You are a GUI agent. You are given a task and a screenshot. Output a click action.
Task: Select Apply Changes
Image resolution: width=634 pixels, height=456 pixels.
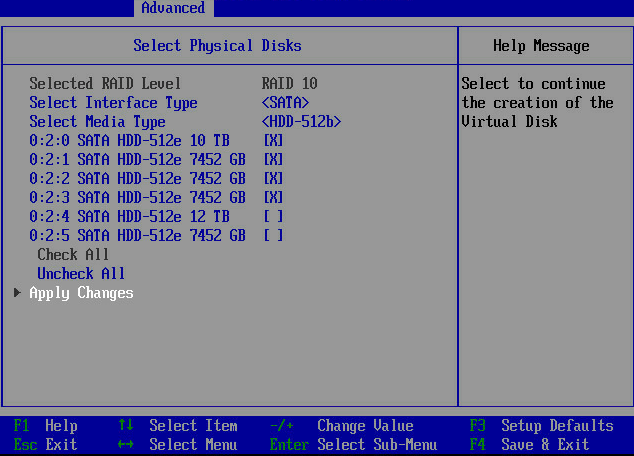click(x=81, y=293)
